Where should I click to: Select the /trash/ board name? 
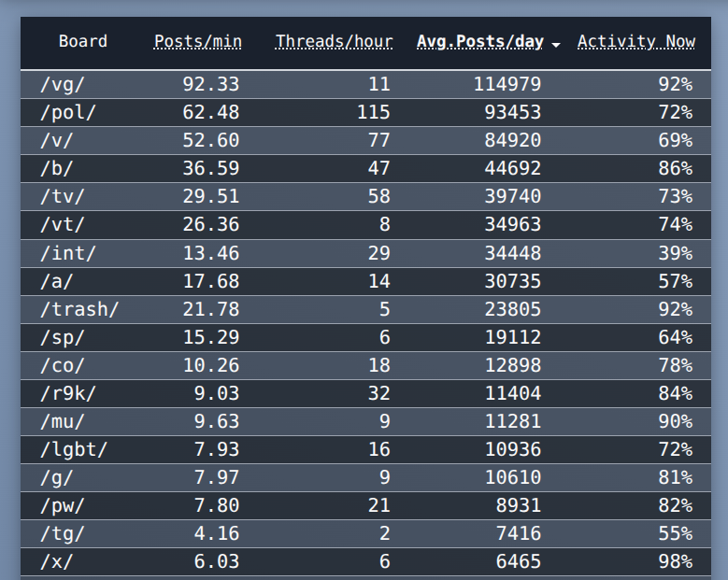79,309
